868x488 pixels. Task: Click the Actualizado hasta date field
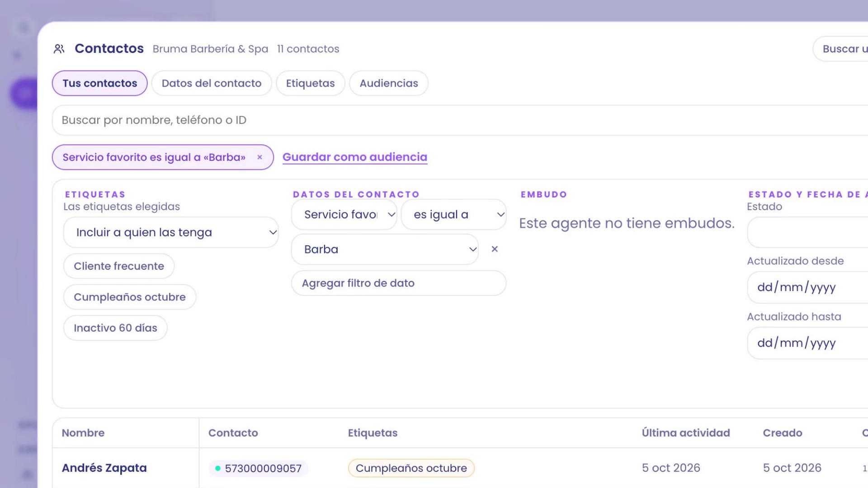tap(807, 343)
